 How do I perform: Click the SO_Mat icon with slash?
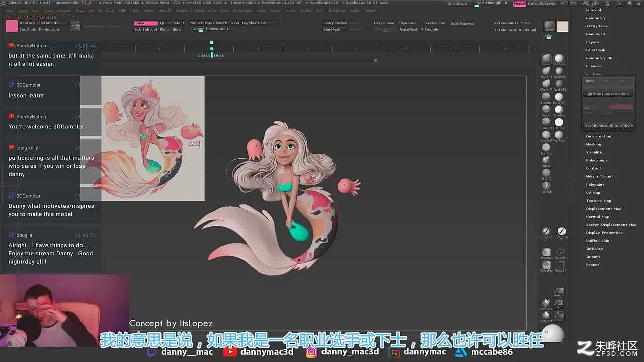point(561,231)
